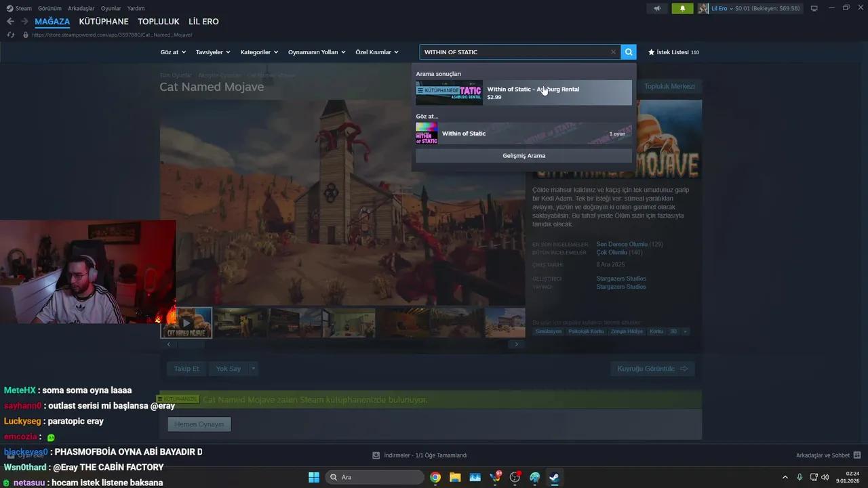Click the microphone tray icon
Screen dimensions: 868x488
(800, 477)
